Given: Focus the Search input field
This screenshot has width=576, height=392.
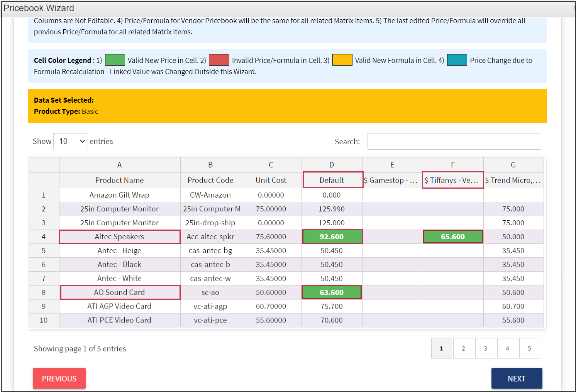Looking at the screenshot, I should click(454, 141).
